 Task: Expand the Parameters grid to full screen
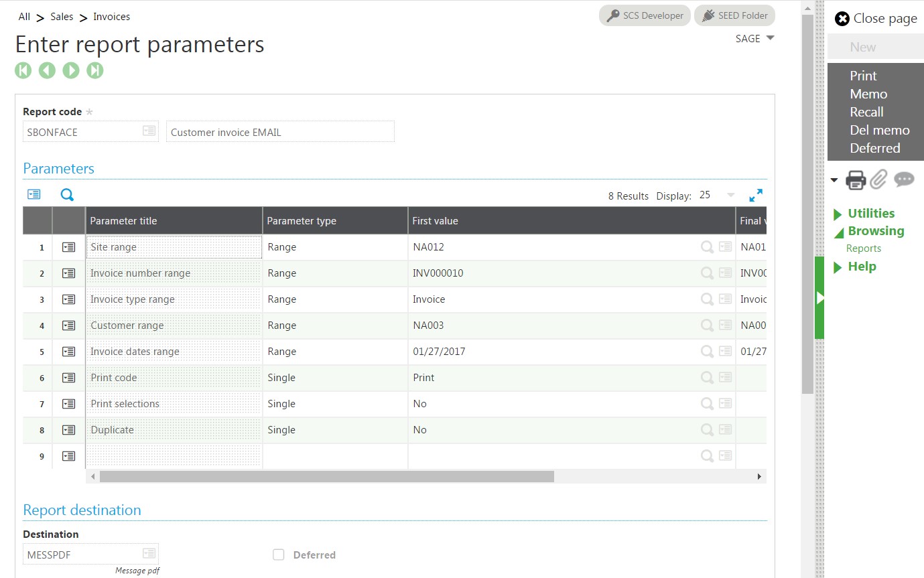(756, 195)
